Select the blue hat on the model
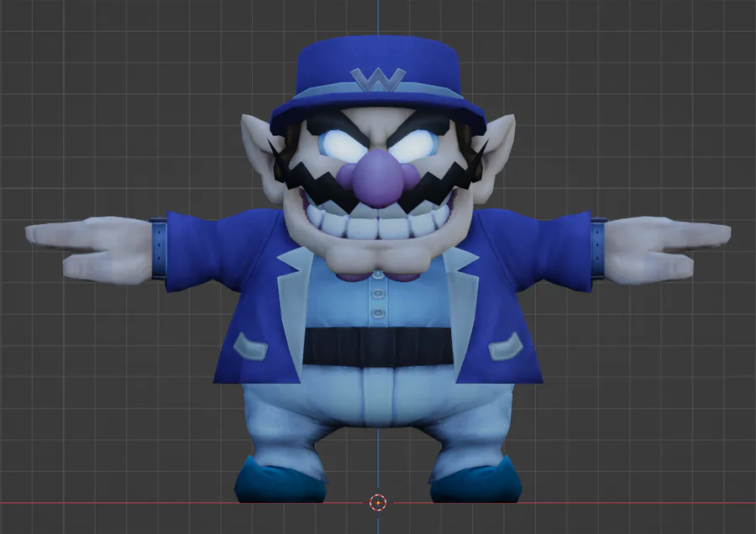Screen dimensions: 756x534 (x=378, y=86)
